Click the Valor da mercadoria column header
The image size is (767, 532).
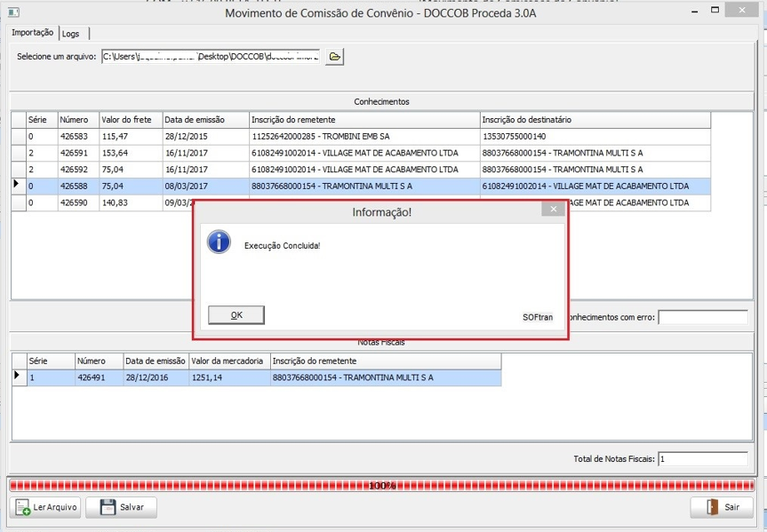[x=229, y=361]
